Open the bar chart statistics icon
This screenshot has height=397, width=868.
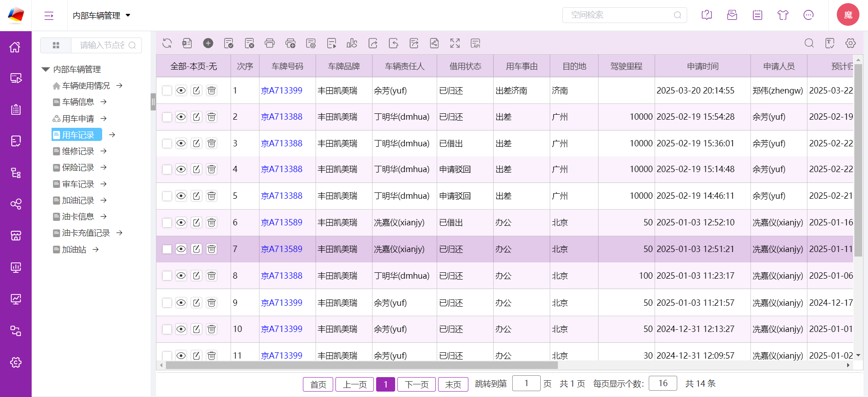click(352, 43)
